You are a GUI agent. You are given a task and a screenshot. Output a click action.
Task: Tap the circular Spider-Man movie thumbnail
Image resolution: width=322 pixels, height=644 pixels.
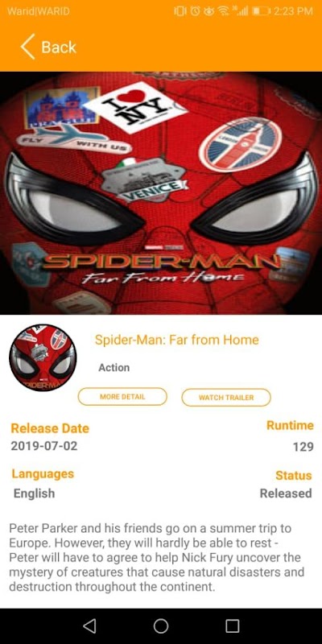[43, 357]
